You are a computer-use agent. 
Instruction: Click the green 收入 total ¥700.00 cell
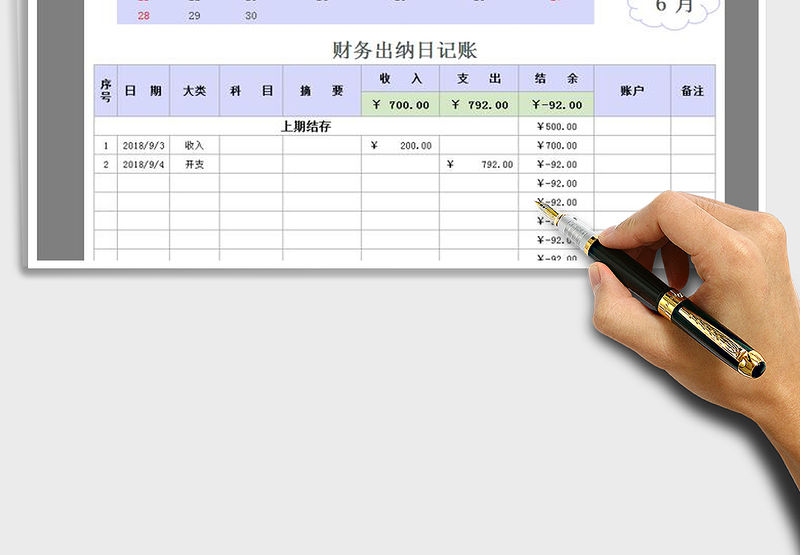(400, 105)
